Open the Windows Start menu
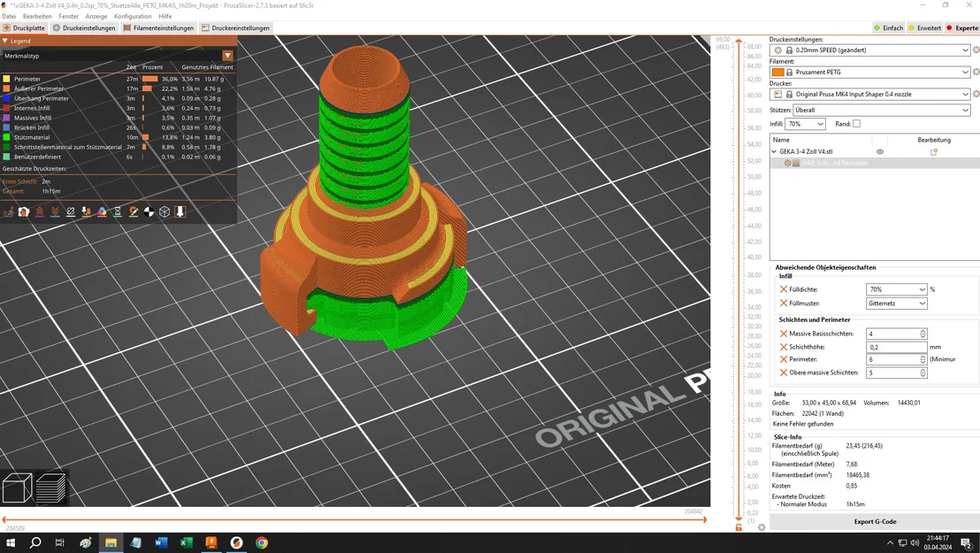This screenshot has width=980, height=553. (10, 542)
